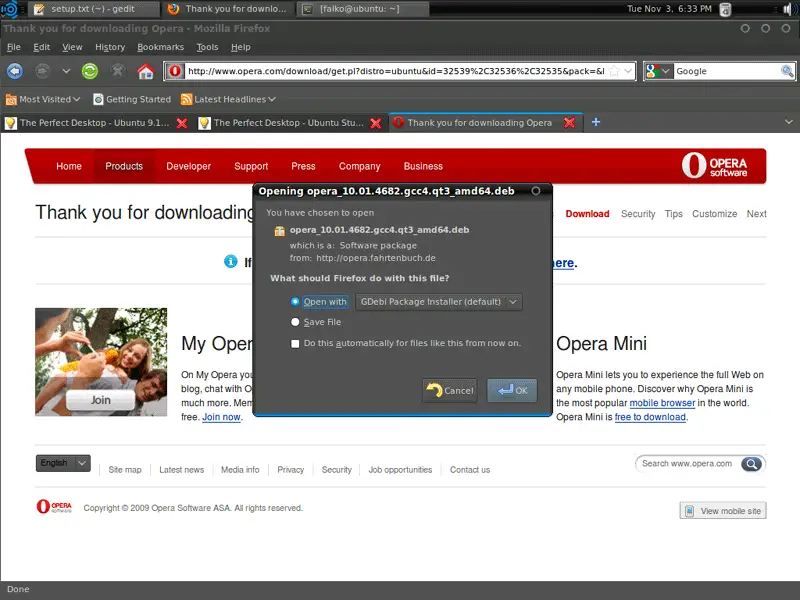Click Developer in Opera's navigation bar
Viewport: 800px width, 600px height.
(x=188, y=166)
